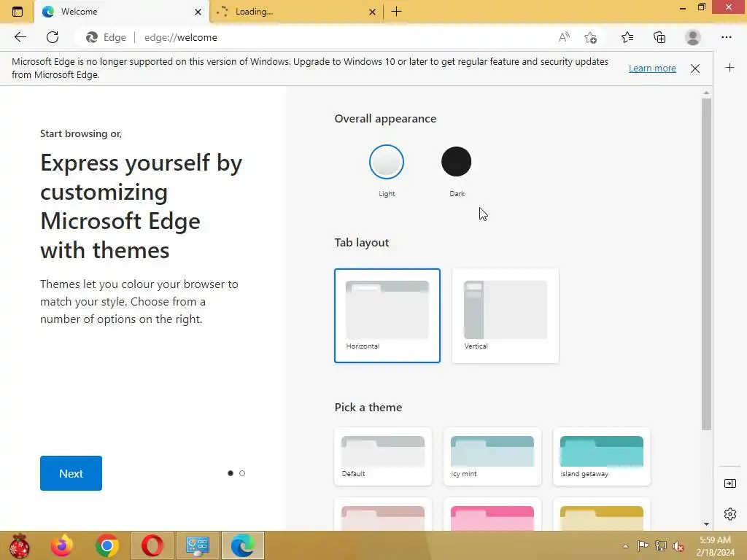Open the Start menu ornament icon

pyautogui.click(x=20, y=545)
